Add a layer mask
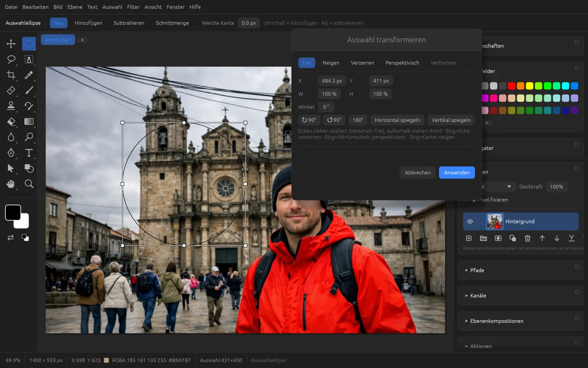Viewport: 588px width, 368px height. [498, 238]
